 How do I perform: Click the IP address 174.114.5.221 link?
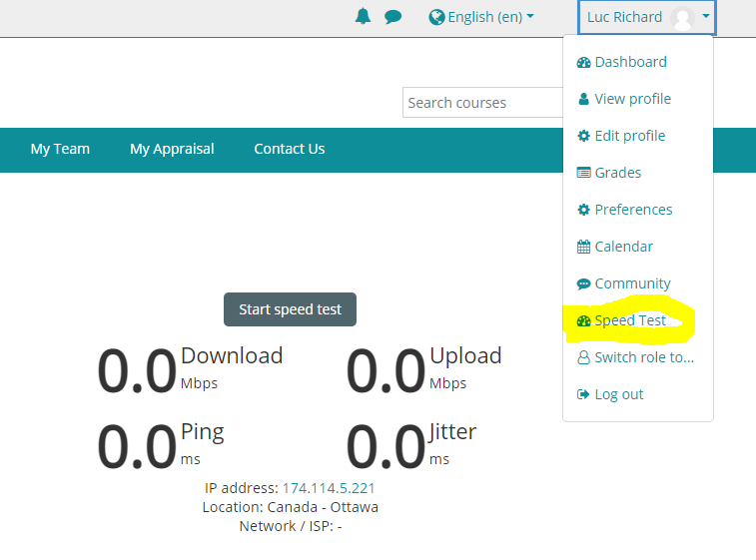[x=329, y=488]
